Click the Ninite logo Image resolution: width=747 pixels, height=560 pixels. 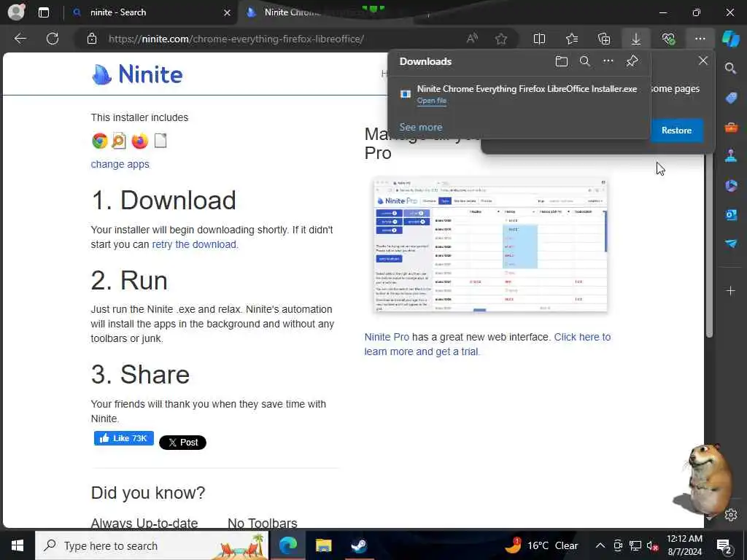pyautogui.click(x=136, y=74)
